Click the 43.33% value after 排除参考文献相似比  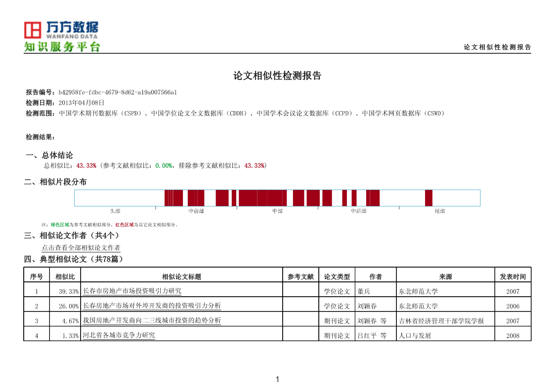click(255, 166)
